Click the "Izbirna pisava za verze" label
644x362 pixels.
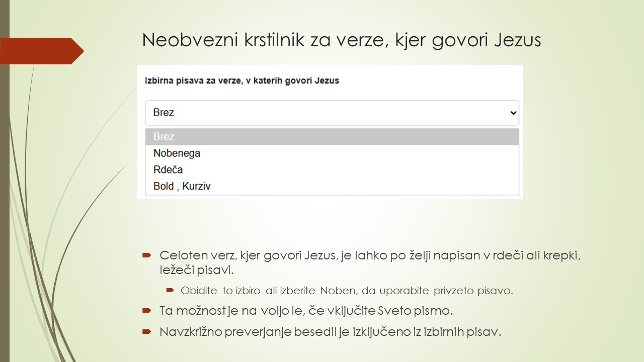pos(242,80)
